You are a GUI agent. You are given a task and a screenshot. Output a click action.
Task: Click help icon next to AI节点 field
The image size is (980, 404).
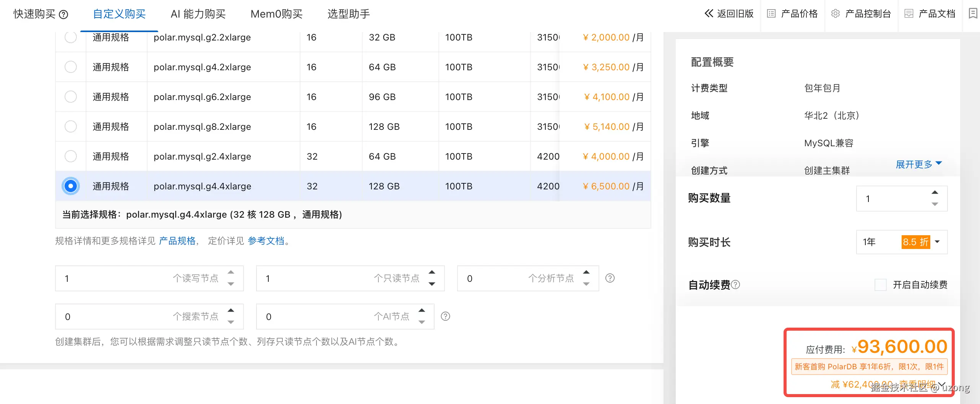[445, 316]
